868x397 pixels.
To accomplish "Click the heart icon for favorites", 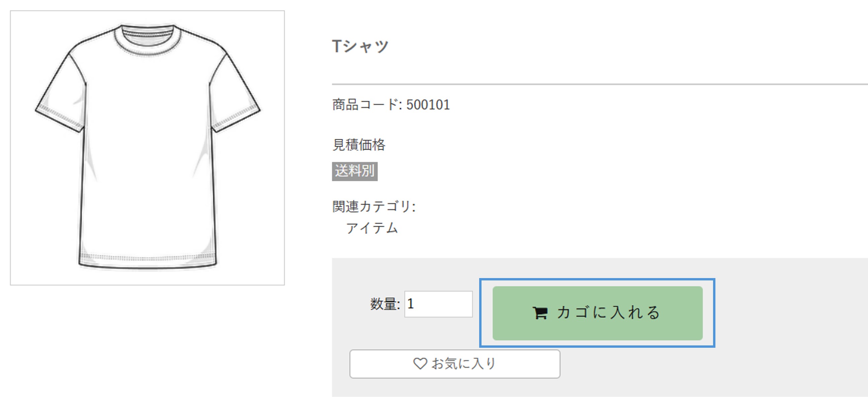I will click(420, 363).
